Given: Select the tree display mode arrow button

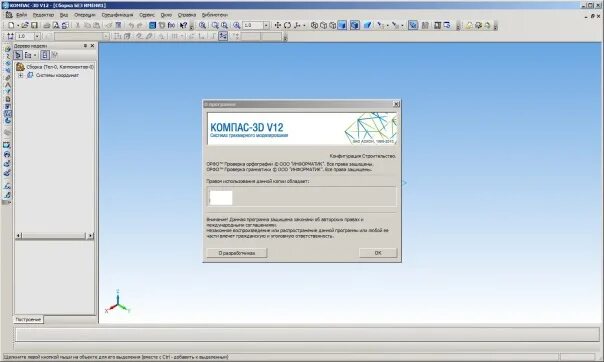Looking at the screenshot, I should click(18, 55).
